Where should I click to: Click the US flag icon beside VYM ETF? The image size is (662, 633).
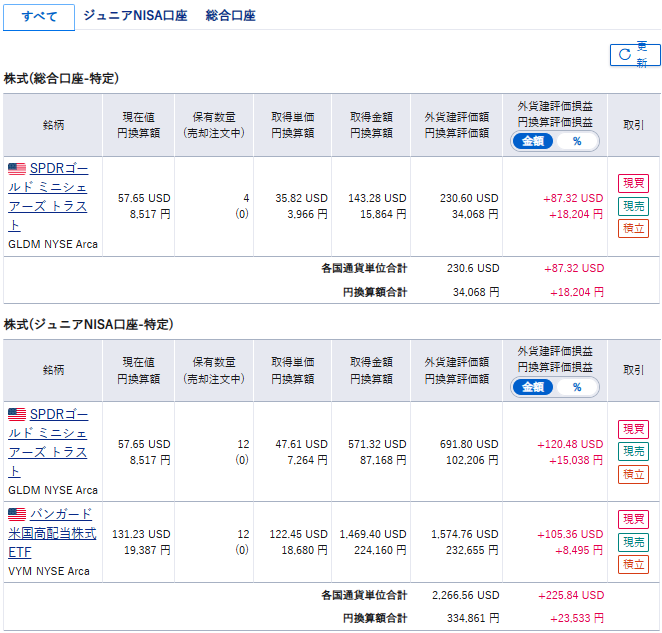pos(17,514)
